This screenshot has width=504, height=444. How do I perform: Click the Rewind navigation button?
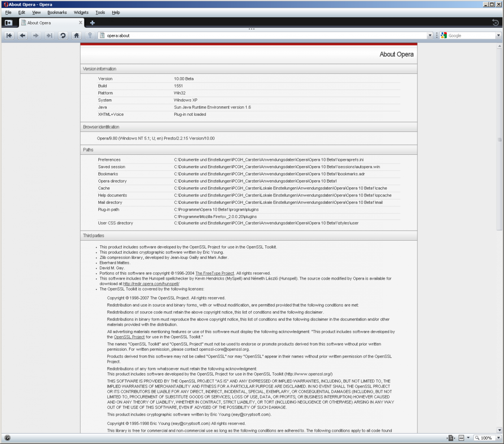(10, 36)
